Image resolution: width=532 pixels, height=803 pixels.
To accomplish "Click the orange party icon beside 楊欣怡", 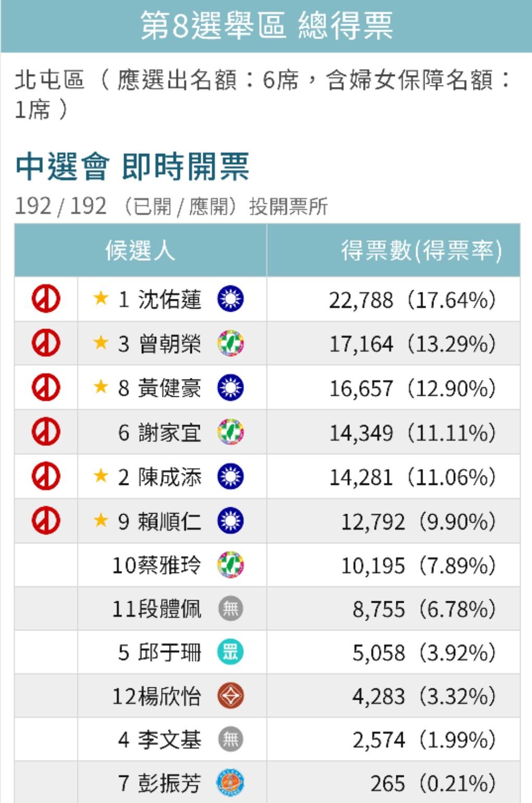I will (x=231, y=696).
